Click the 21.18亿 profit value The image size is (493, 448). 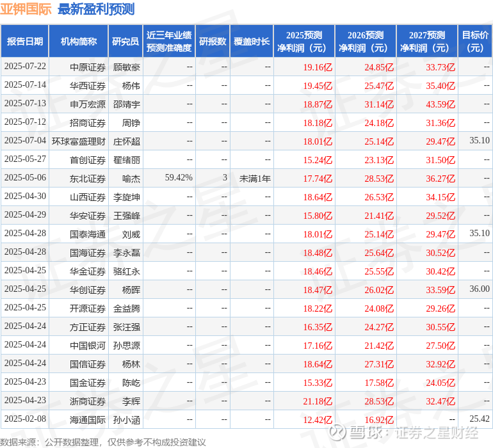point(318,401)
